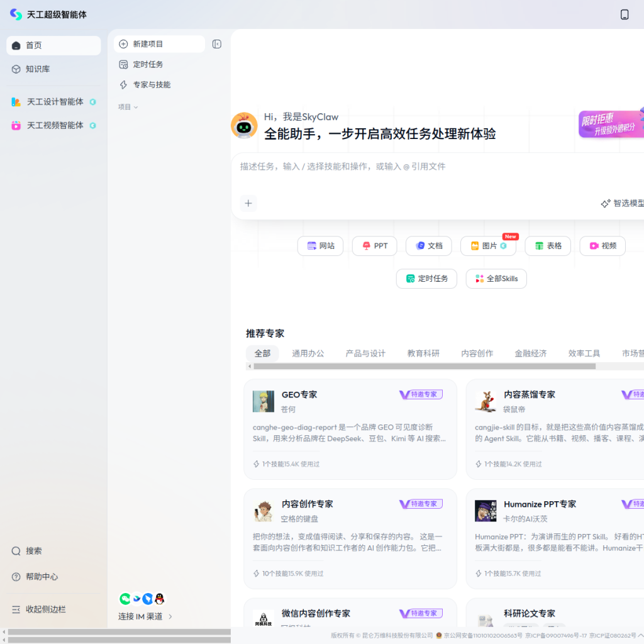Click the QQ penguin IM icon
The image size is (644, 644).
159,599
